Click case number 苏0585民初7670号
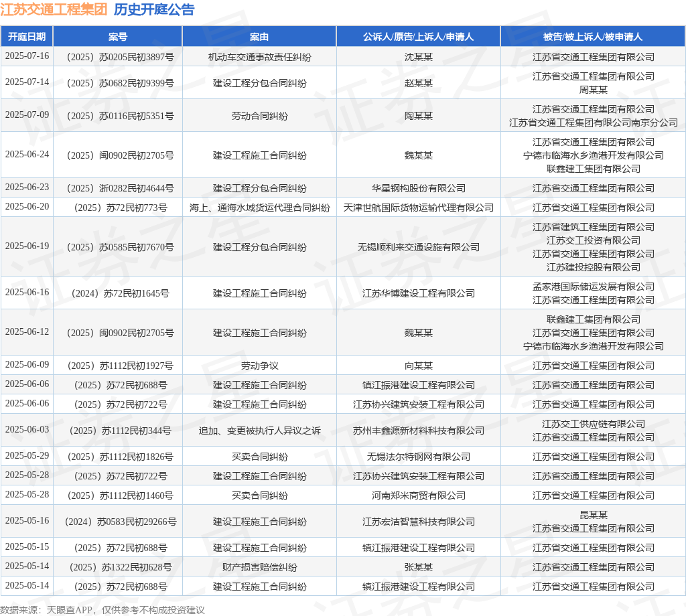Viewport: 686px width, 616px height. click(x=120, y=247)
